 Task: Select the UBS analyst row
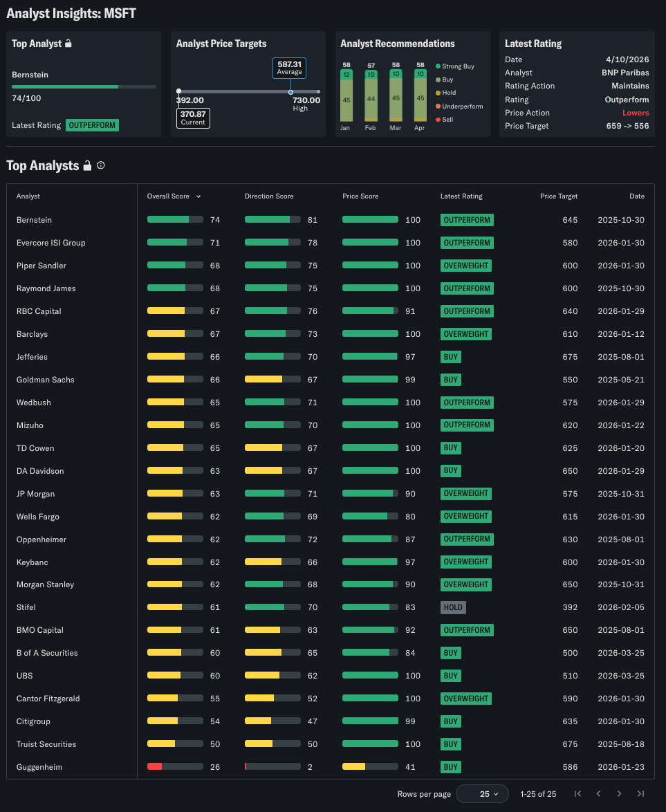point(331,676)
